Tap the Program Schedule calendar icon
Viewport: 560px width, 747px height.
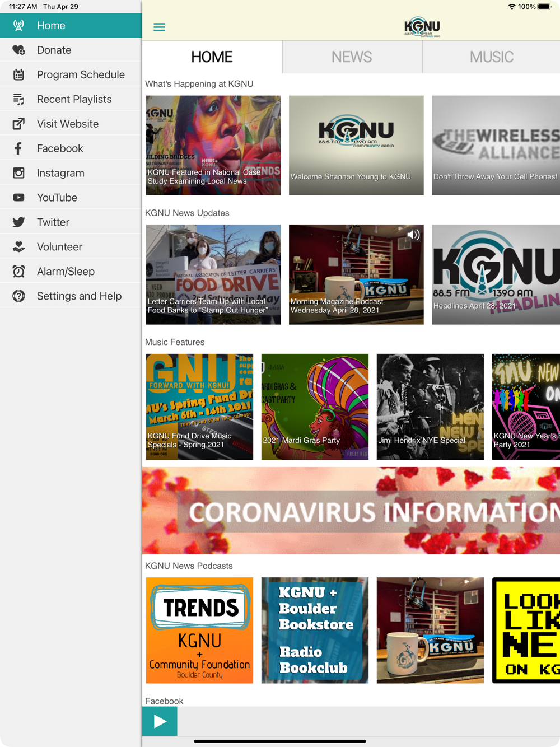pyautogui.click(x=18, y=75)
